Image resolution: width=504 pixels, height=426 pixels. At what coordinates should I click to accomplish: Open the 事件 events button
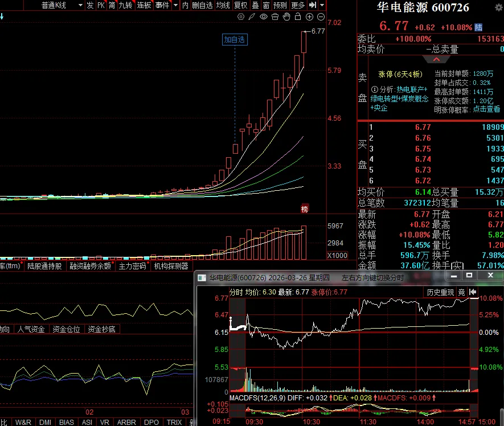(x=162, y=5)
